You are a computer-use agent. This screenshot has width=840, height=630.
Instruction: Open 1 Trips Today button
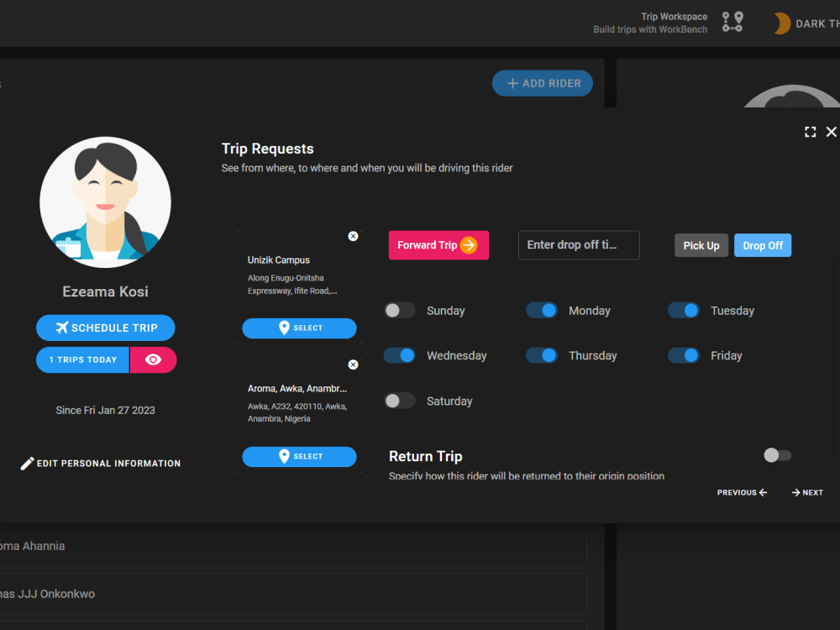click(83, 360)
